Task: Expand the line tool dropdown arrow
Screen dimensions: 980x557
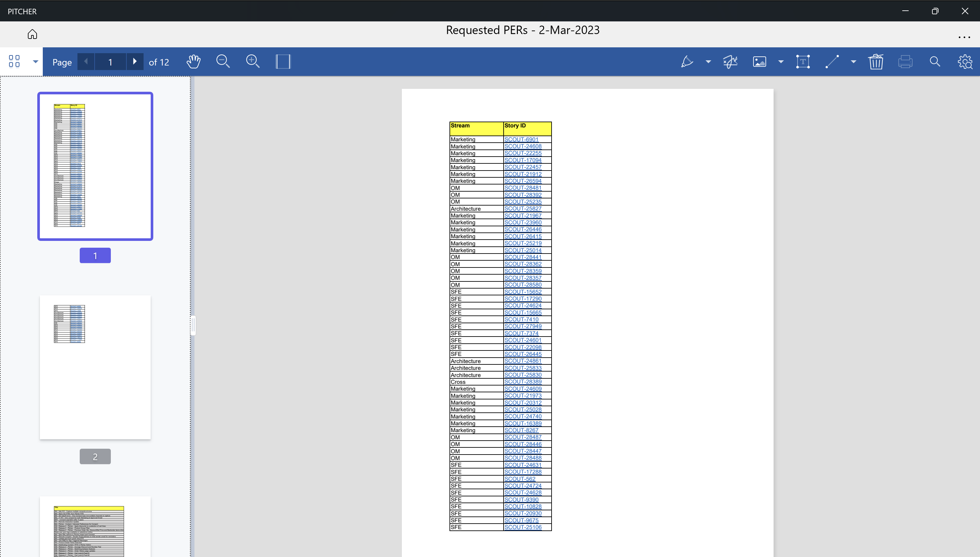Action: point(853,62)
